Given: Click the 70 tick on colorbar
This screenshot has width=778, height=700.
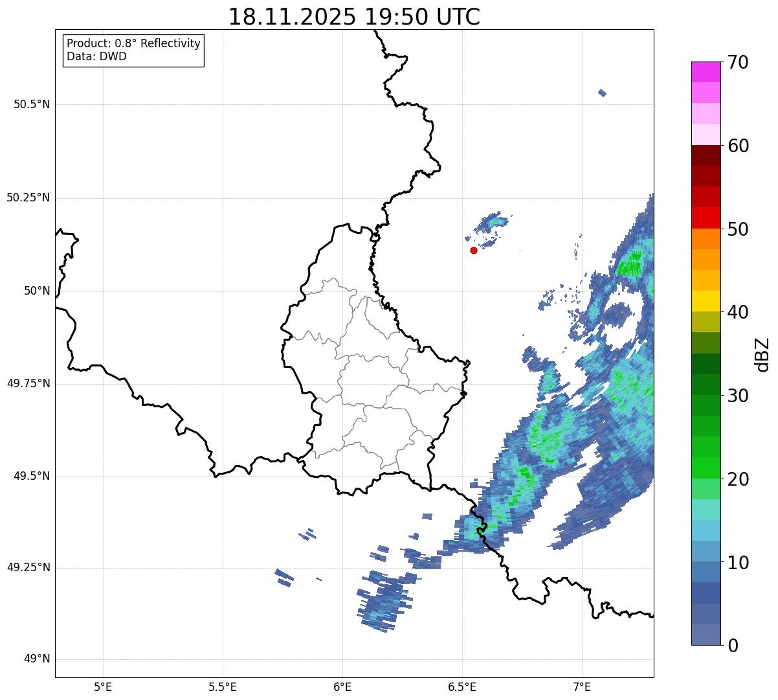Looking at the screenshot, I should [x=737, y=62].
